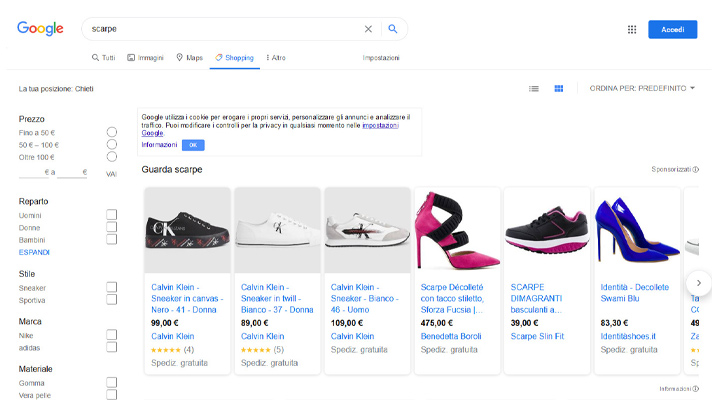
Task: Click the black Calvin Klein platform sneaker image
Action: click(187, 230)
